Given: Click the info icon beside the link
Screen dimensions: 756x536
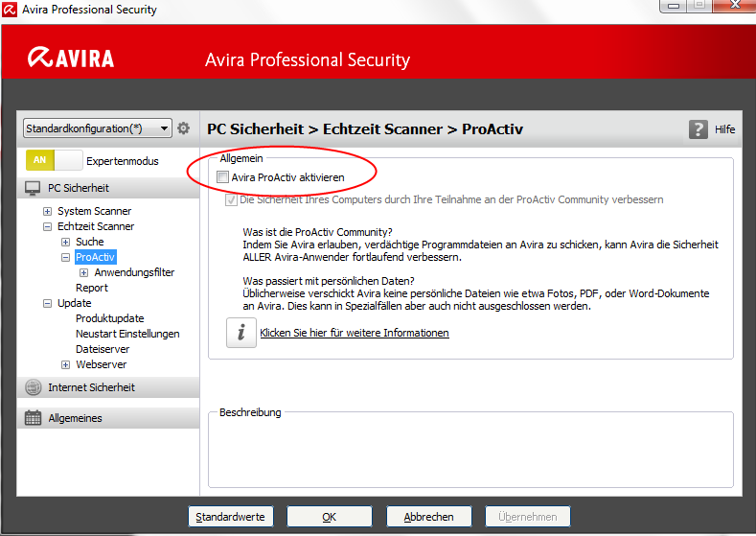Looking at the screenshot, I should coord(241,333).
